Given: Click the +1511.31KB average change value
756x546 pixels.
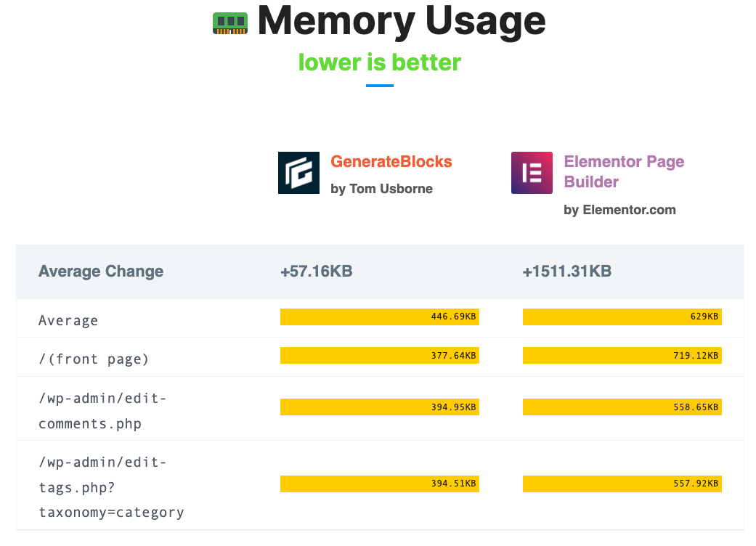Looking at the screenshot, I should coord(567,272).
